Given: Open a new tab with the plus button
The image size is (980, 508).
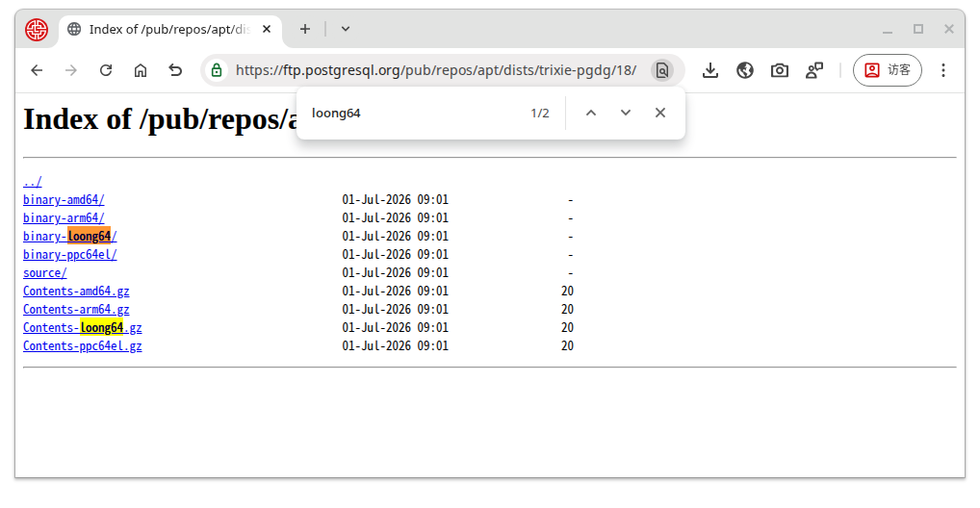Looking at the screenshot, I should (304, 30).
